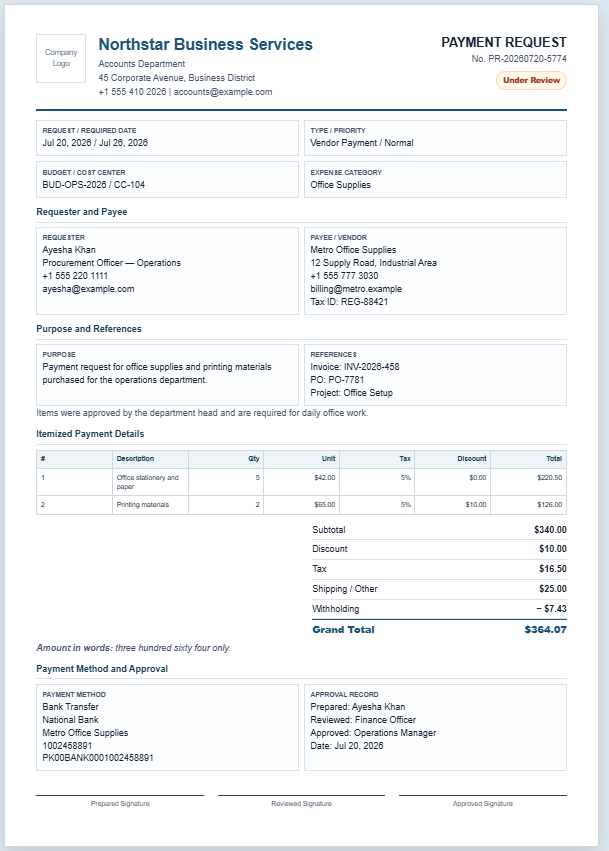Click the Tax amount $16.50
Viewport: 609px width, 851px height.
click(x=553, y=569)
